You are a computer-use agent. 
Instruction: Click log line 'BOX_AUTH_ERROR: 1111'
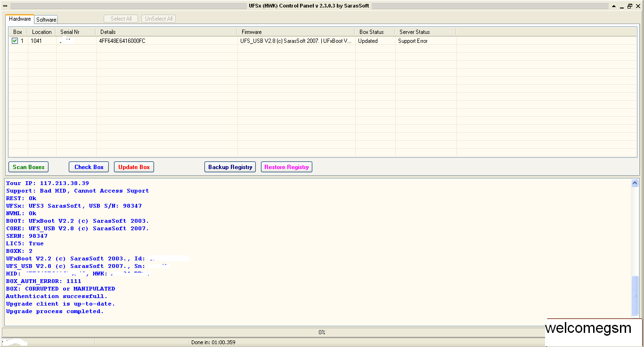pos(44,281)
